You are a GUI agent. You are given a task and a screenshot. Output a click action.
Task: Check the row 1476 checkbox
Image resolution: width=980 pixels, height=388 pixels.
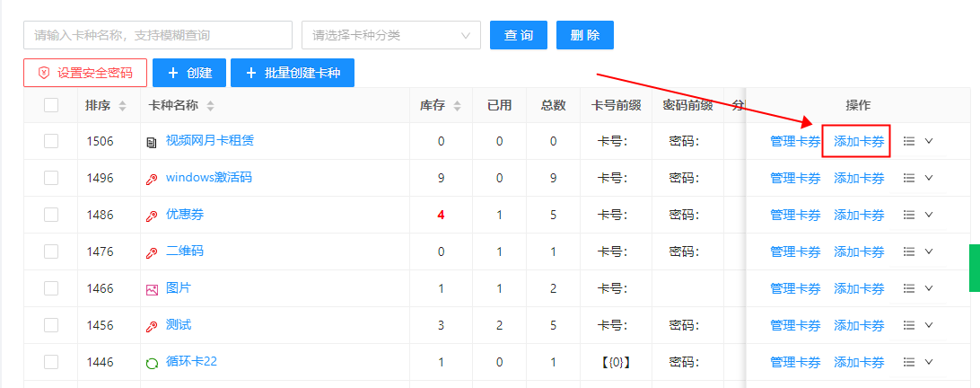tap(51, 251)
